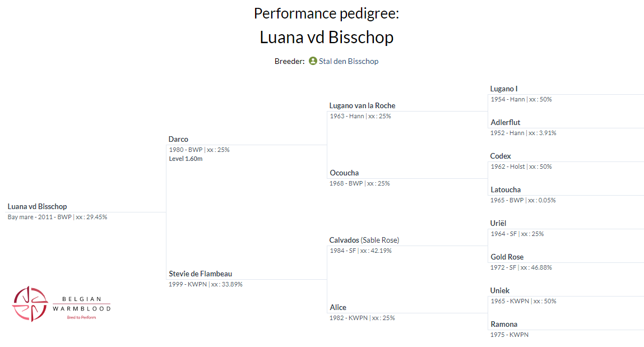The image size is (644, 347).
Task: Click the Luana vd Bisschop page title
Action: point(326,37)
